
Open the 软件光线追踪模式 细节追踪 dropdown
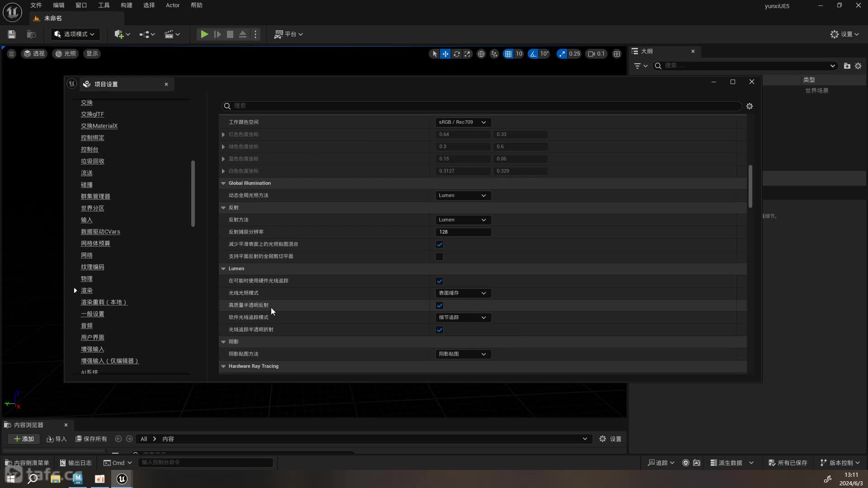(463, 318)
